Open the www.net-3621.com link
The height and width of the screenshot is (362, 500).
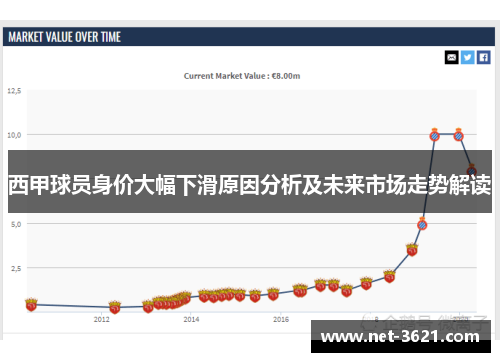pos(400,337)
